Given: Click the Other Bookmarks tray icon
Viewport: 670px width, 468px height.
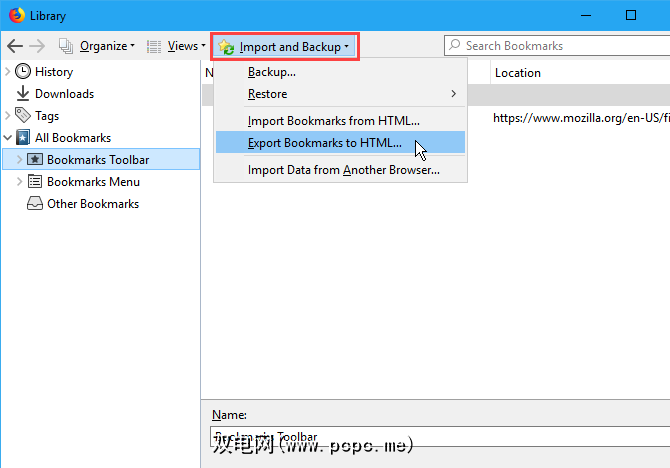Looking at the screenshot, I should point(35,203).
